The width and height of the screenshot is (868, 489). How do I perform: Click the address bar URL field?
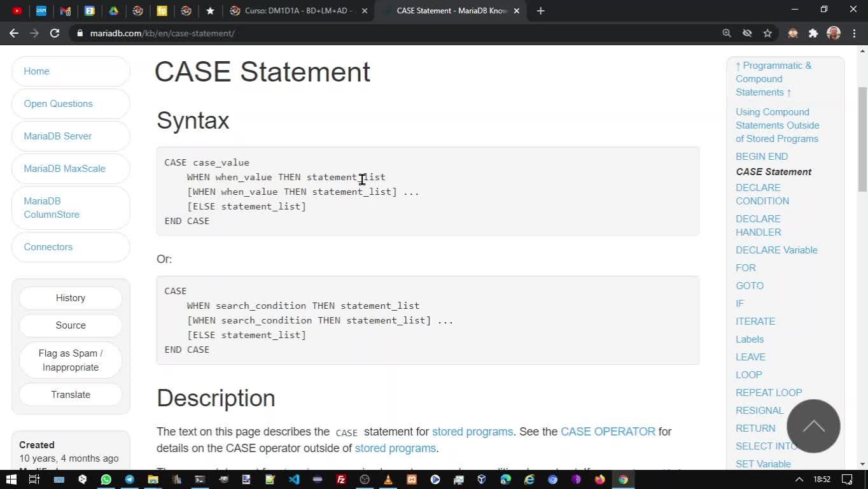click(x=395, y=33)
